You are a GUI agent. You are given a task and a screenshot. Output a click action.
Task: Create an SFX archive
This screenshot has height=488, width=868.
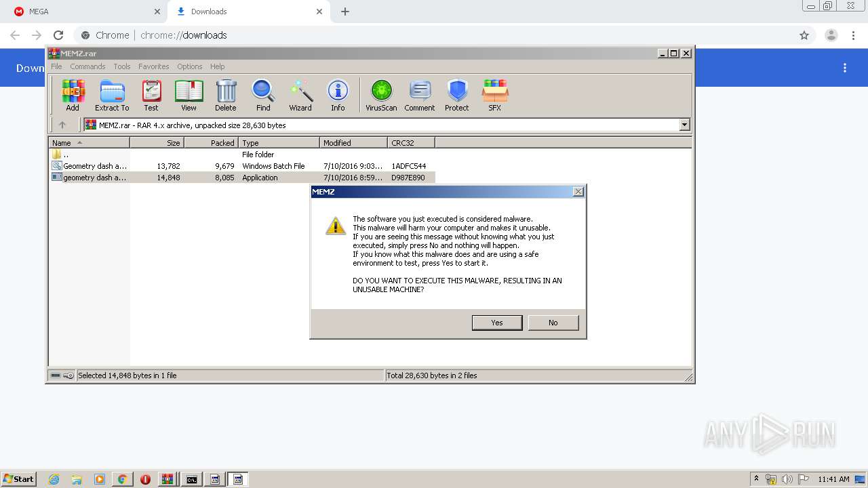(x=495, y=95)
